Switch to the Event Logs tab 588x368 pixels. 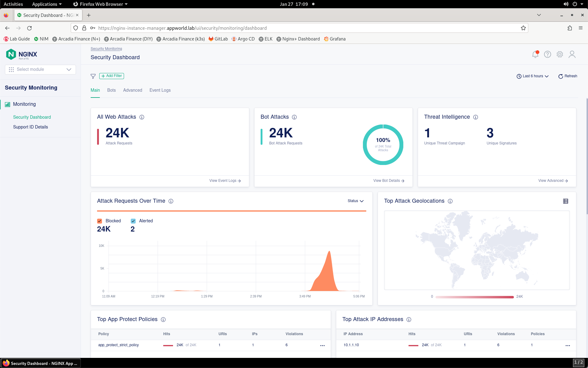tap(160, 90)
